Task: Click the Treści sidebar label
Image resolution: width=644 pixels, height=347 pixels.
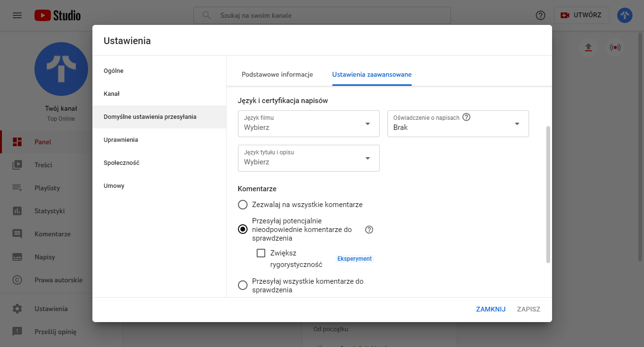Action: coord(43,165)
